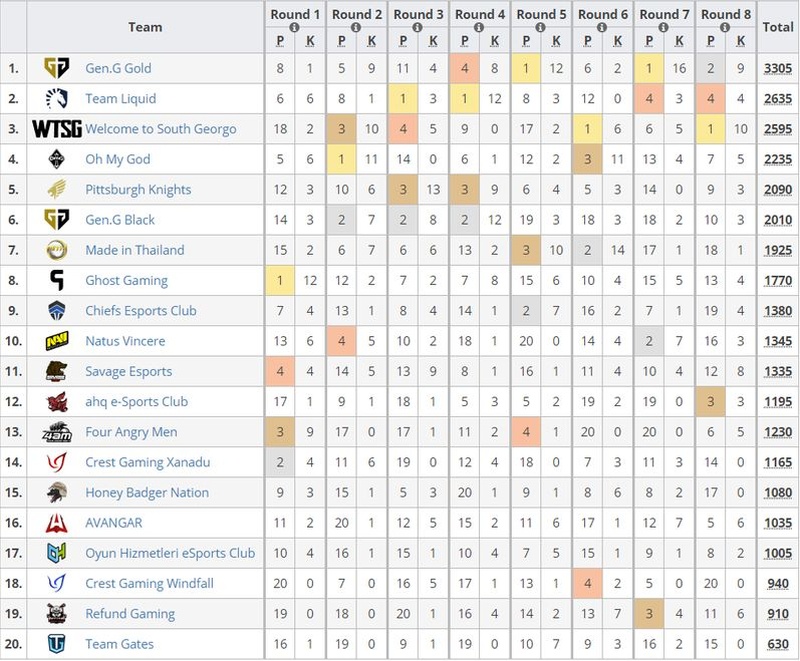Open the Oyun Hizmetleri eSports Club link
Screen dimensions: 800x661
[170, 553]
